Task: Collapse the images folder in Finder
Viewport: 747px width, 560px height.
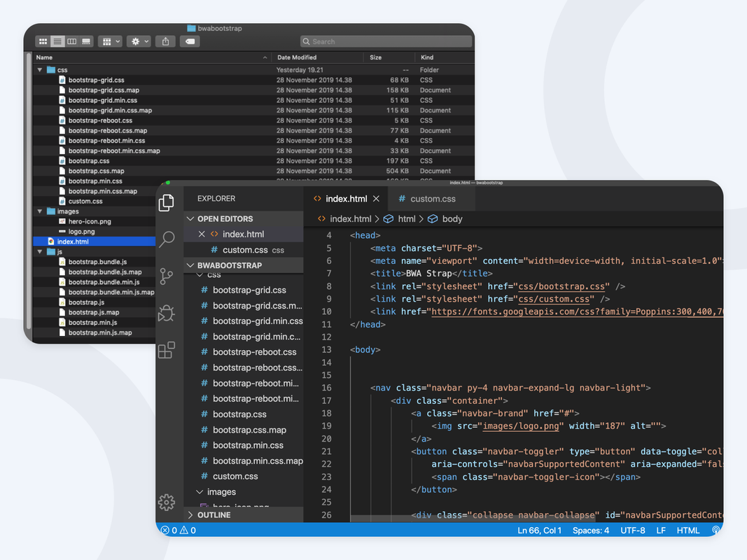Action: [x=40, y=211]
